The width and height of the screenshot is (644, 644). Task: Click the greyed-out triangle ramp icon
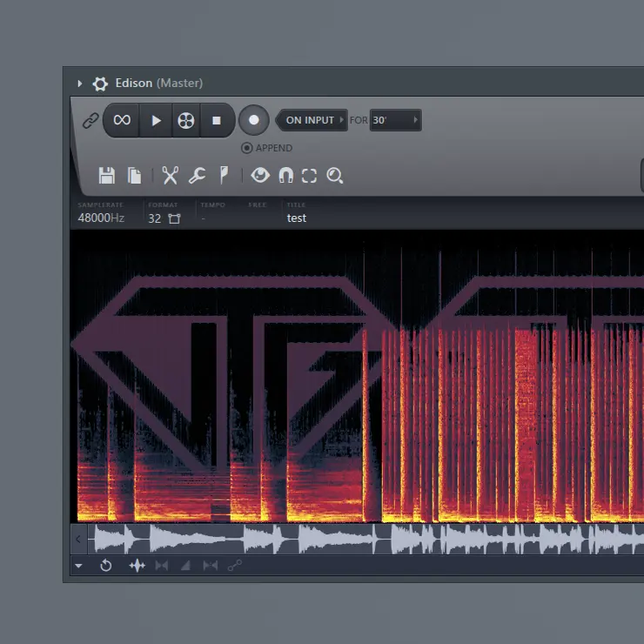[185, 566]
